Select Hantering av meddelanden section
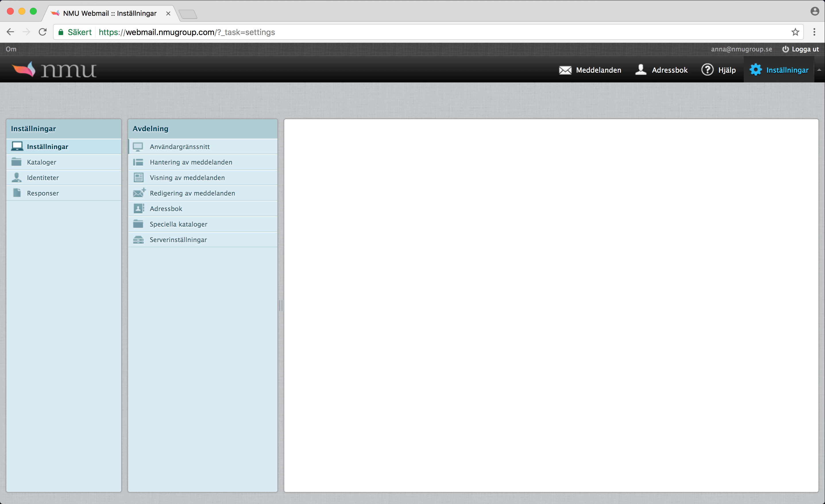This screenshot has width=825, height=504. coord(202,162)
